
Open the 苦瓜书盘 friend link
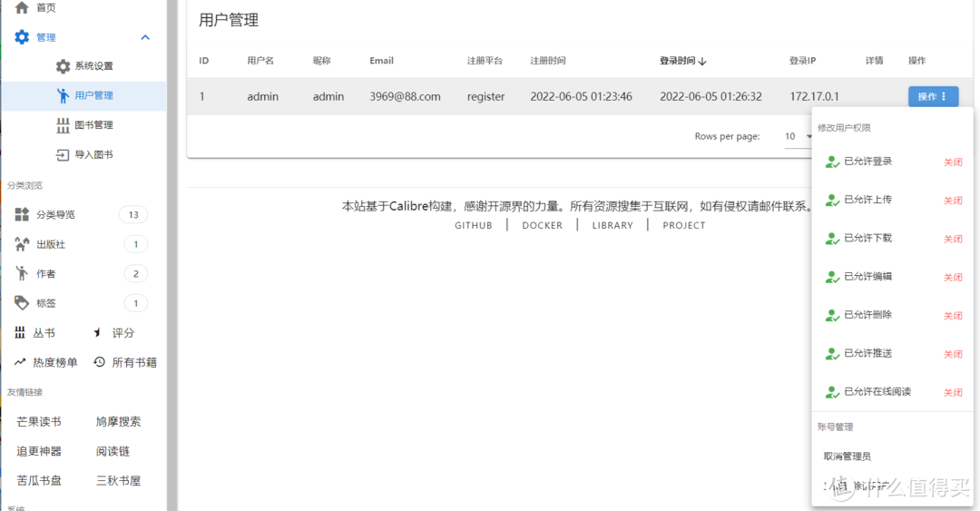(x=39, y=480)
